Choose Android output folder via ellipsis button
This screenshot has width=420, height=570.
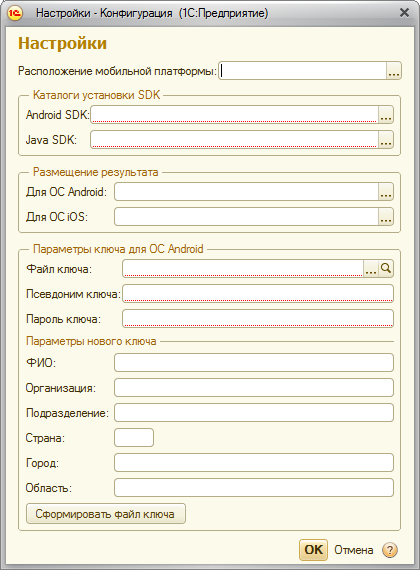(386, 192)
